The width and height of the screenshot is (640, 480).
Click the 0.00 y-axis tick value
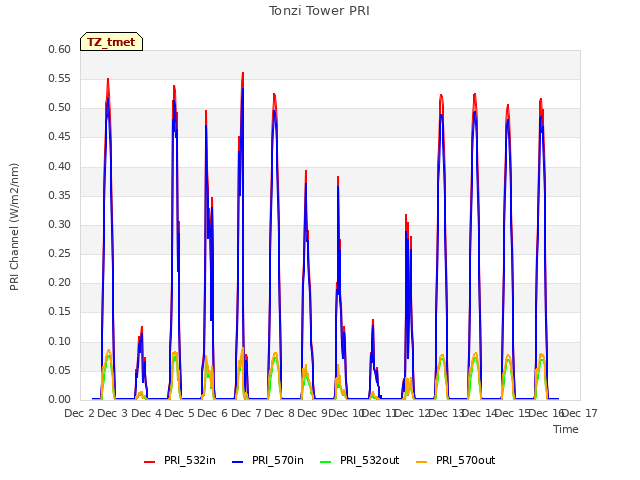60,400
